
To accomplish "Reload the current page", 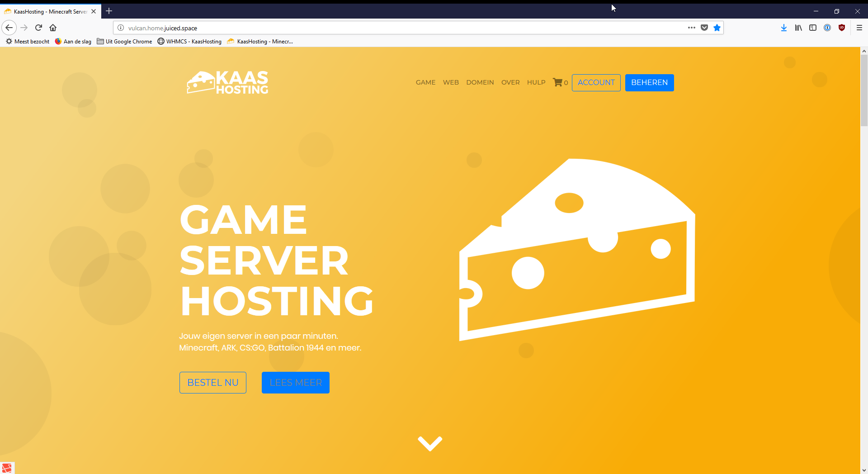I will [x=38, y=28].
